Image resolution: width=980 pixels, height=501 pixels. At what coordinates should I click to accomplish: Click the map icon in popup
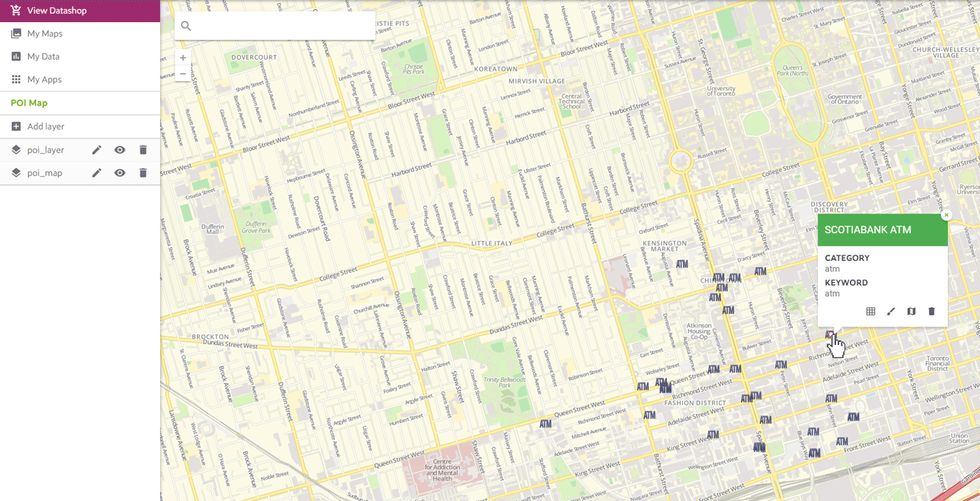(x=911, y=311)
